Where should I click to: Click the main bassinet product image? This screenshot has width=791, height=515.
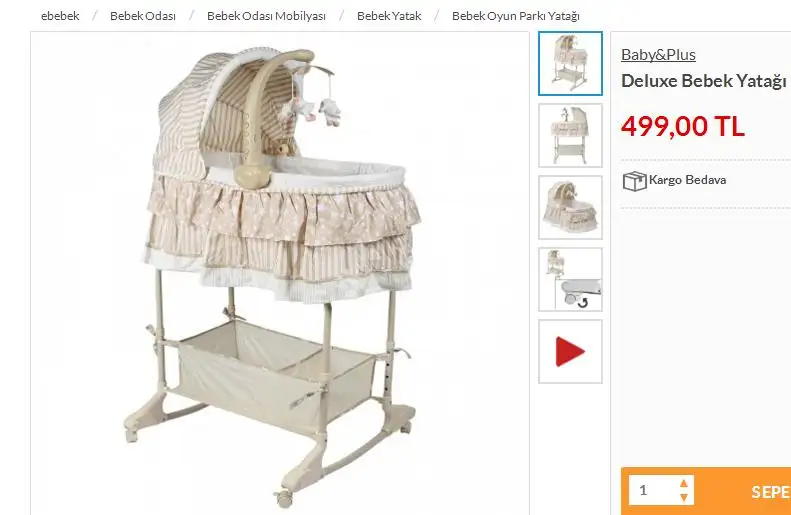point(279,273)
